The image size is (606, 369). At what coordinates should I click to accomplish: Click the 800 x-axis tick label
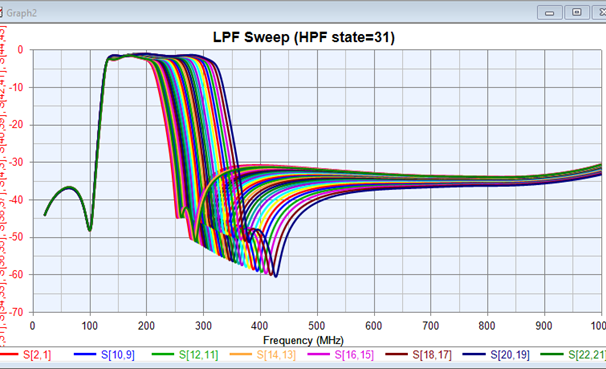(x=487, y=326)
